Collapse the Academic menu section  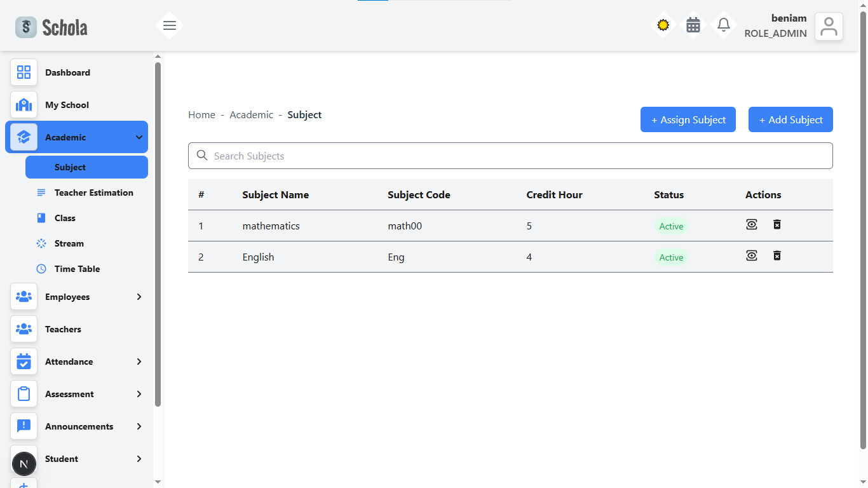[x=139, y=137]
